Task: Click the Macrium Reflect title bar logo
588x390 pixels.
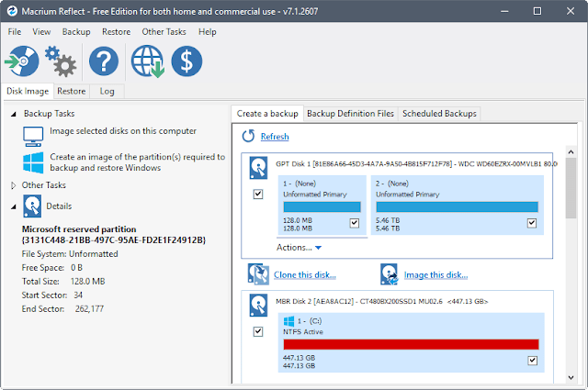Action: 12,11
